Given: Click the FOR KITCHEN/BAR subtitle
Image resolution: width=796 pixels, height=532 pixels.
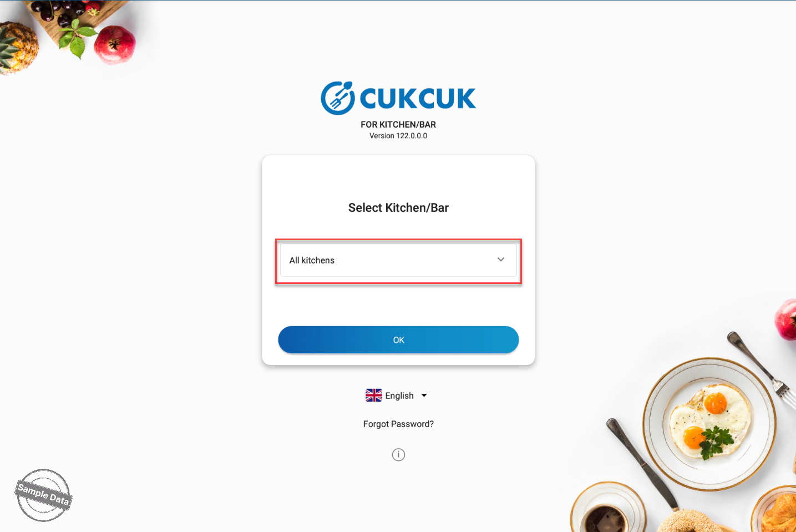Looking at the screenshot, I should 398,124.
